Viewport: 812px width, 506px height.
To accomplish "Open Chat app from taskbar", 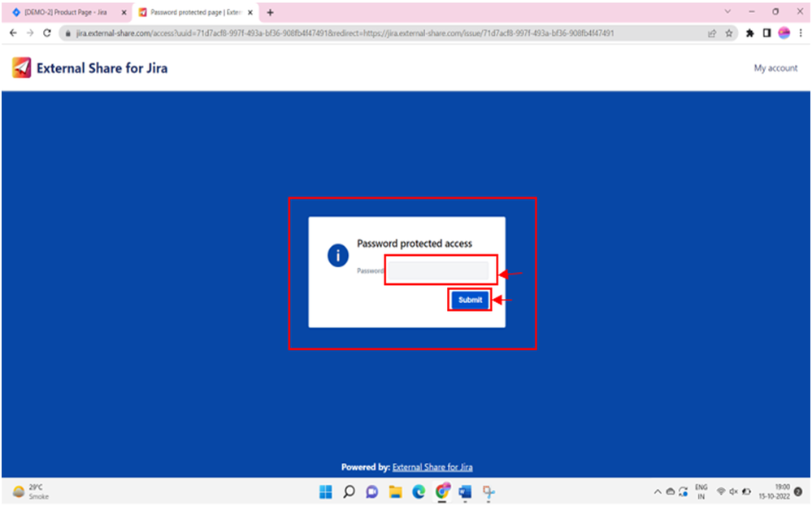I will [x=371, y=491].
